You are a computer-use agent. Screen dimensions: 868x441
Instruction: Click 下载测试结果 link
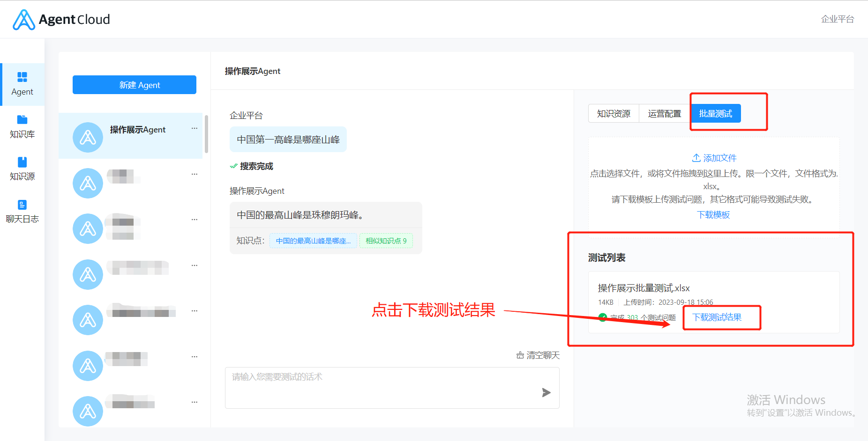pyautogui.click(x=717, y=317)
